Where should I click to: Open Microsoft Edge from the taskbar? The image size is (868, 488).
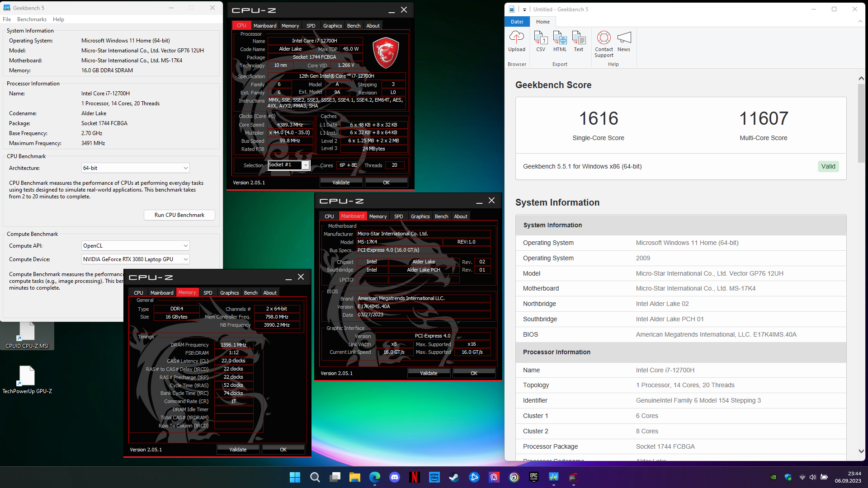point(375,477)
